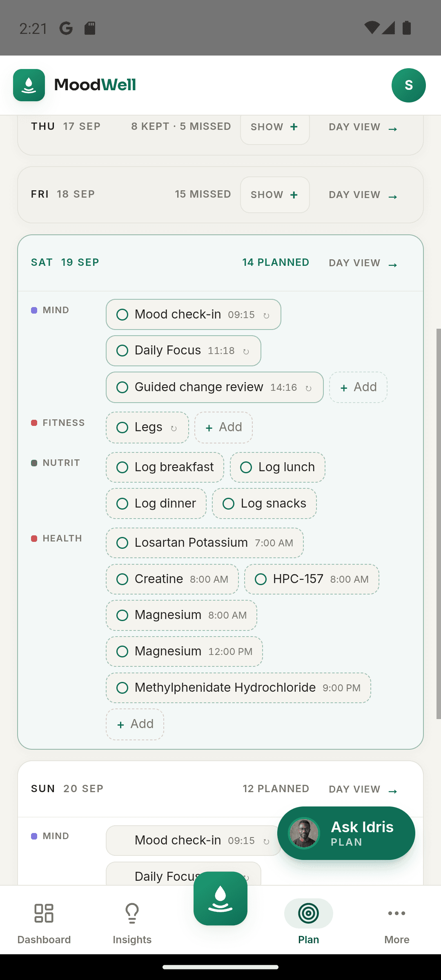The height and width of the screenshot is (980, 441).
Task: Tap the Wi-Fi status bar icon
Action: pyautogui.click(x=372, y=28)
